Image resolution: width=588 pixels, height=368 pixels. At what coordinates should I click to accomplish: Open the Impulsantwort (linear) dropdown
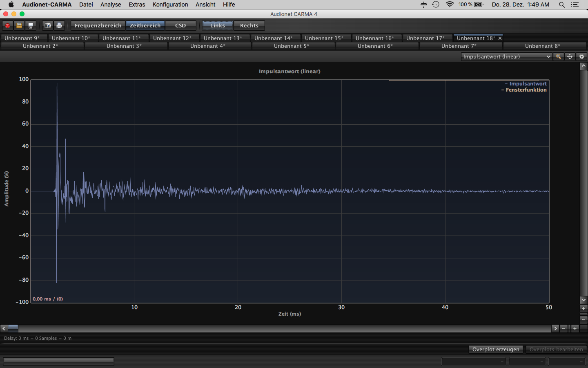(x=506, y=57)
